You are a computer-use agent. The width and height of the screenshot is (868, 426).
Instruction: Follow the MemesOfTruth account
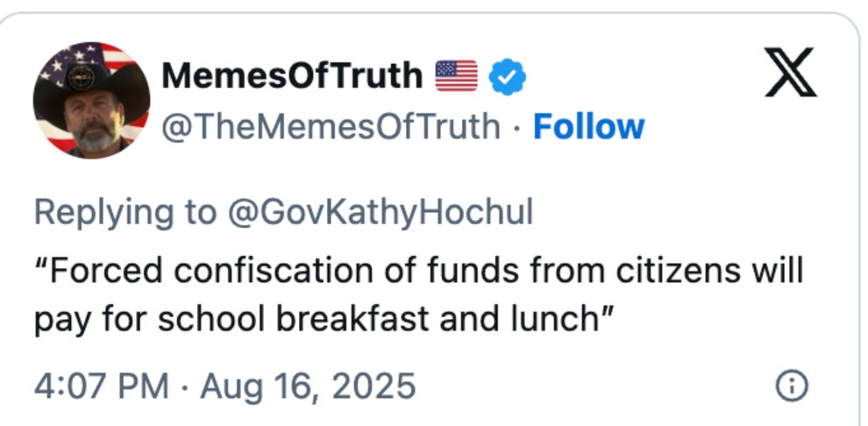click(x=588, y=127)
